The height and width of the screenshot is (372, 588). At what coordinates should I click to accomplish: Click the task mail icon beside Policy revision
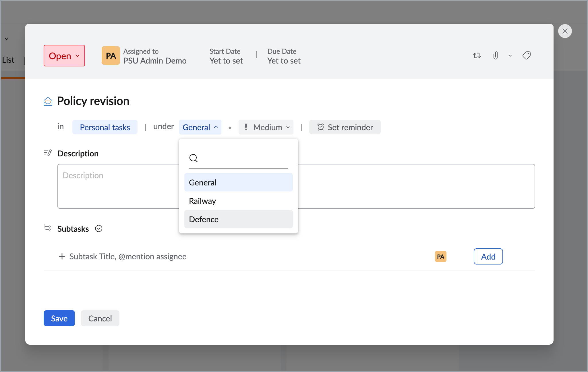click(48, 101)
